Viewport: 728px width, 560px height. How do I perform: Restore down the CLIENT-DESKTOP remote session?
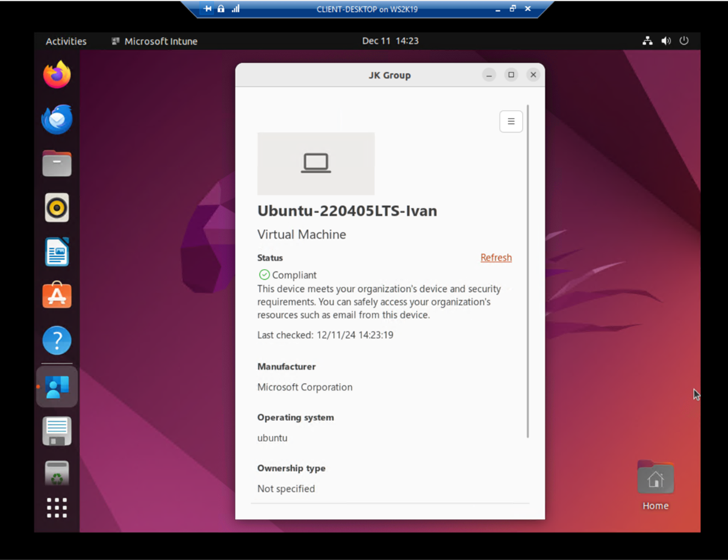(512, 9)
